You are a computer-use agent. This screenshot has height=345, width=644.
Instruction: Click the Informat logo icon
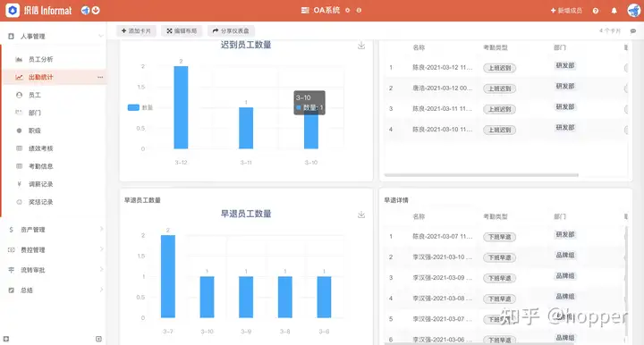pyautogui.click(x=13, y=10)
